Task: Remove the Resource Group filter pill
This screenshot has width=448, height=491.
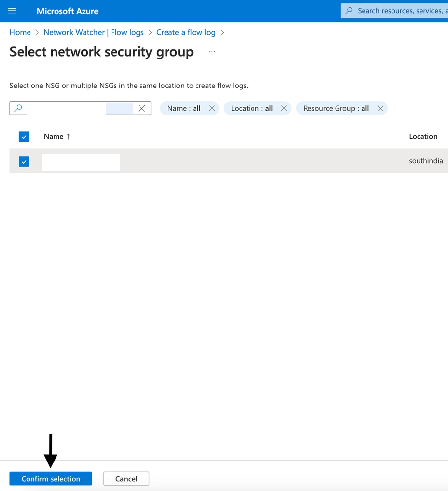Action: coord(380,108)
